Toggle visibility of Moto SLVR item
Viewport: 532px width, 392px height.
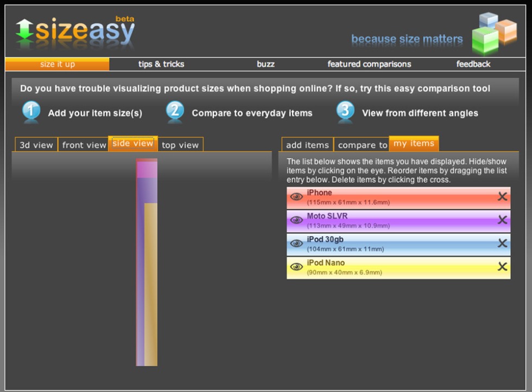(296, 220)
